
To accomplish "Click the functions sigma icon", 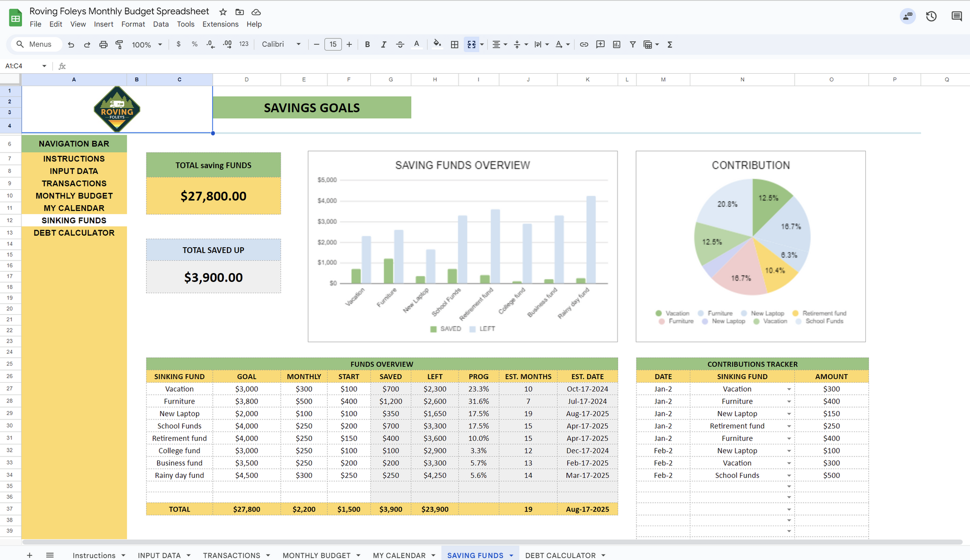I will [670, 44].
